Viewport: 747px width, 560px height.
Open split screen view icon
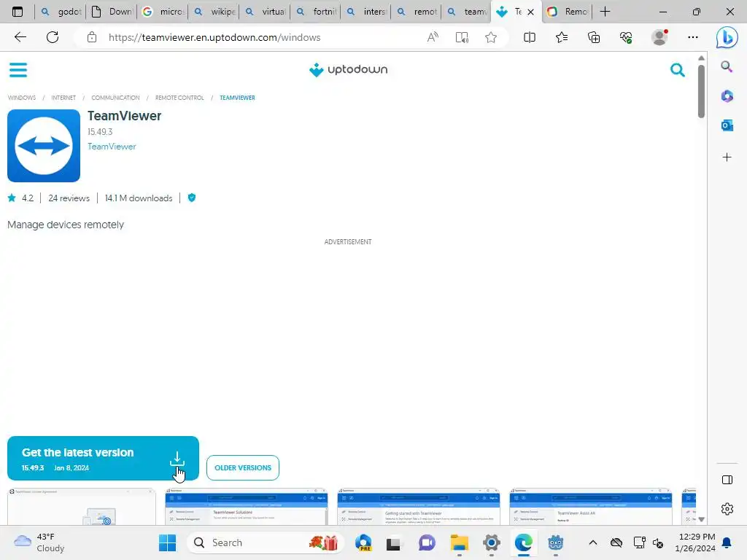pyautogui.click(x=530, y=37)
